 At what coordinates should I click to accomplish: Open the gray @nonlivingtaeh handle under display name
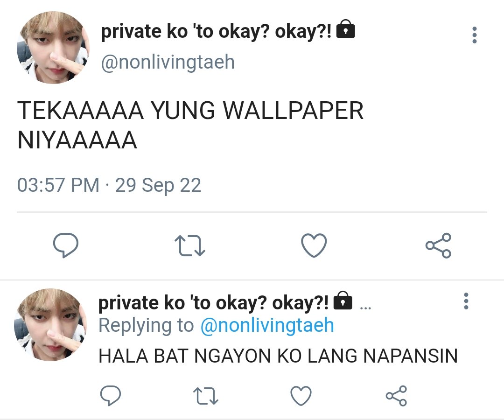pos(168,62)
